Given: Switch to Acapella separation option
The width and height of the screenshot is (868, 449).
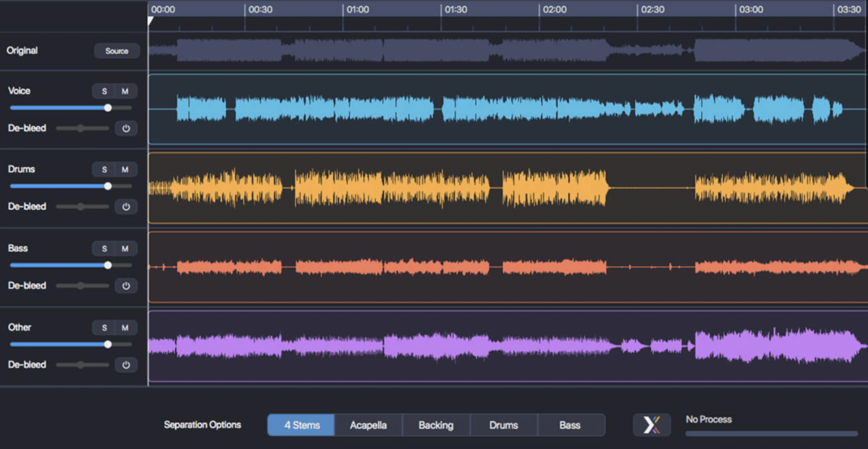Looking at the screenshot, I should point(368,425).
